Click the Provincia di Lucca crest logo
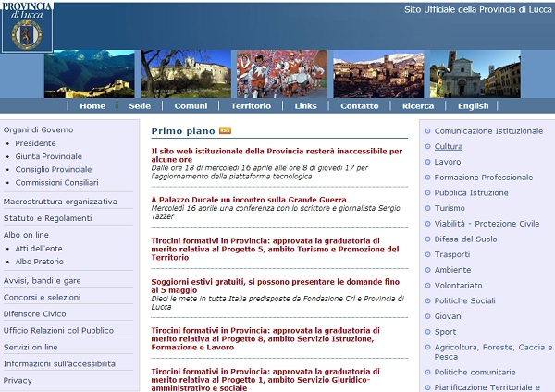Viewport: 555px width, 392px height. pyautogui.click(x=27, y=28)
